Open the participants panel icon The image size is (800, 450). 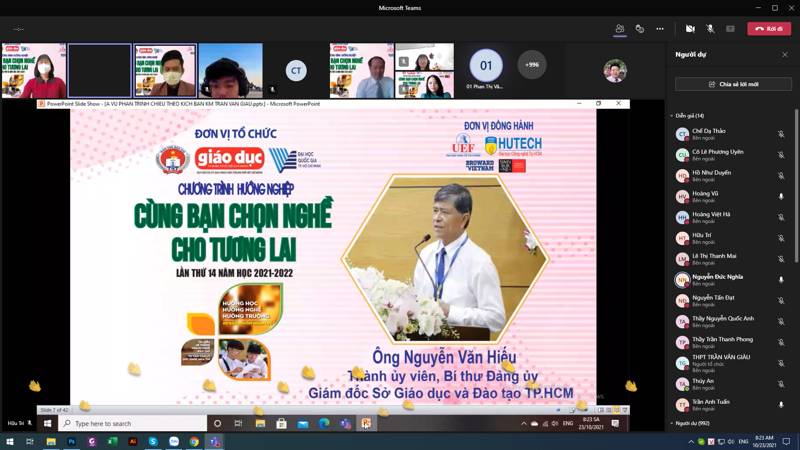[620, 29]
